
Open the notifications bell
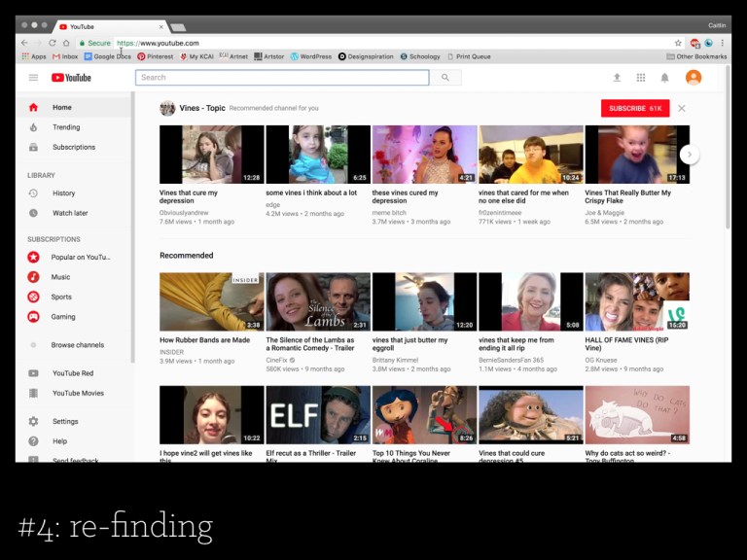click(665, 78)
